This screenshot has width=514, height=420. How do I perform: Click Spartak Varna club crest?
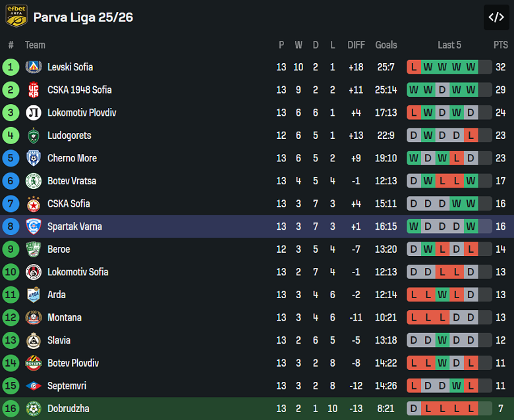tap(34, 226)
